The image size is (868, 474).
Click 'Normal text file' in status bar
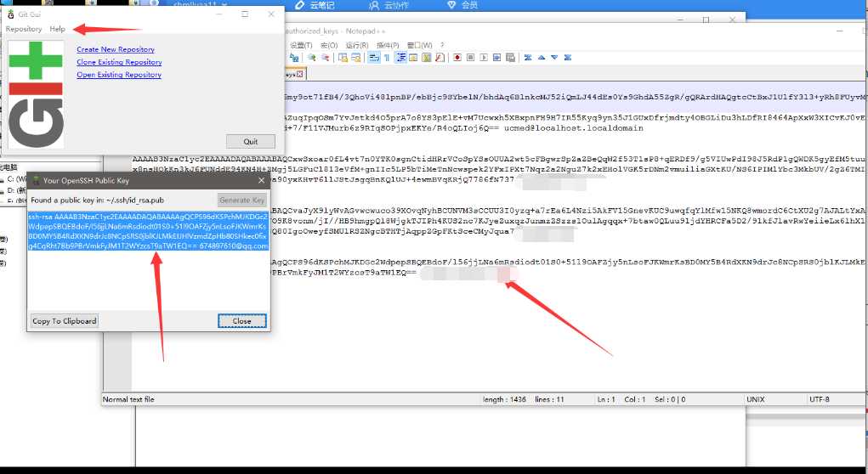[x=128, y=399]
